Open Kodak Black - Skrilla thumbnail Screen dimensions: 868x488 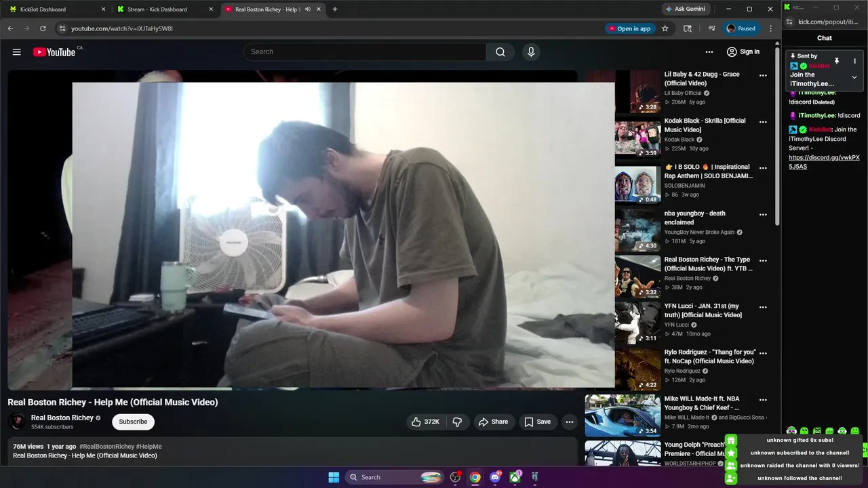coord(638,138)
